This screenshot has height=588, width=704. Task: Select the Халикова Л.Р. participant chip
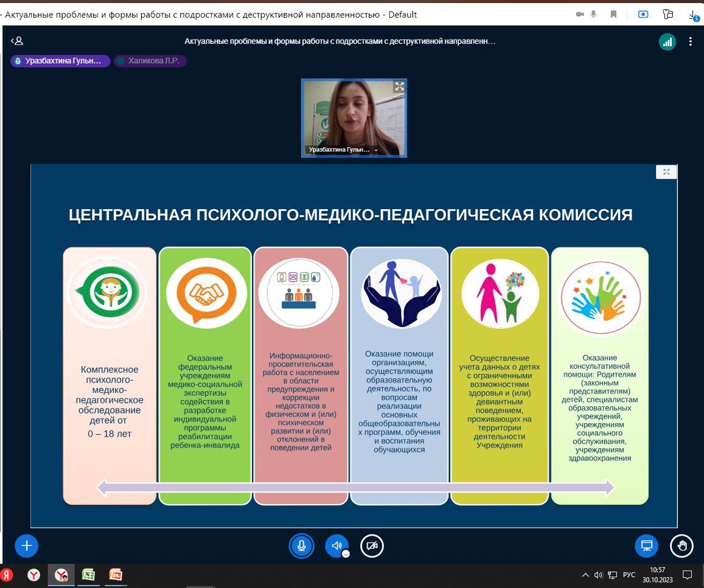coord(150,61)
